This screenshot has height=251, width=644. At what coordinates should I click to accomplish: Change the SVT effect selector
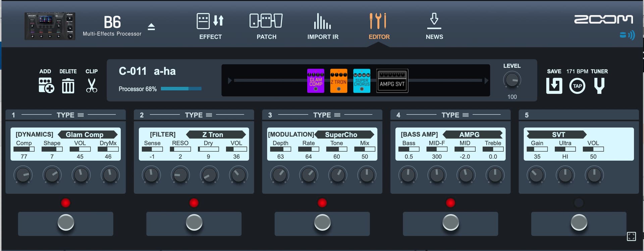(x=556, y=134)
